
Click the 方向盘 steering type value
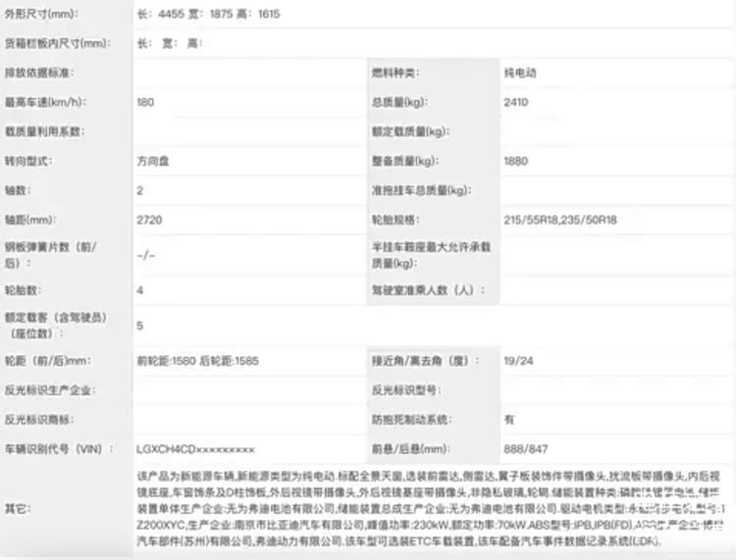(153, 161)
